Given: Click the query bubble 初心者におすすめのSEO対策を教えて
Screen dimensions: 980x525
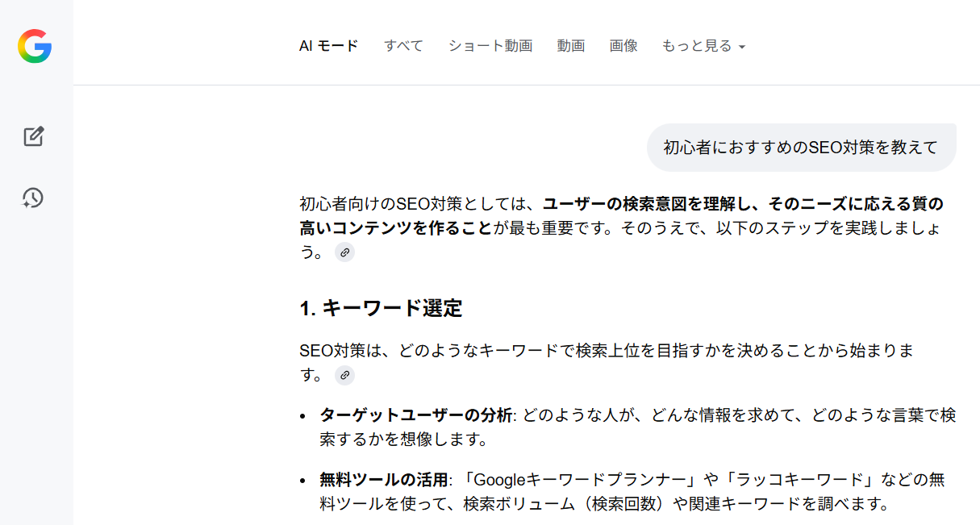Looking at the screenshot, I should coord(801,148).
